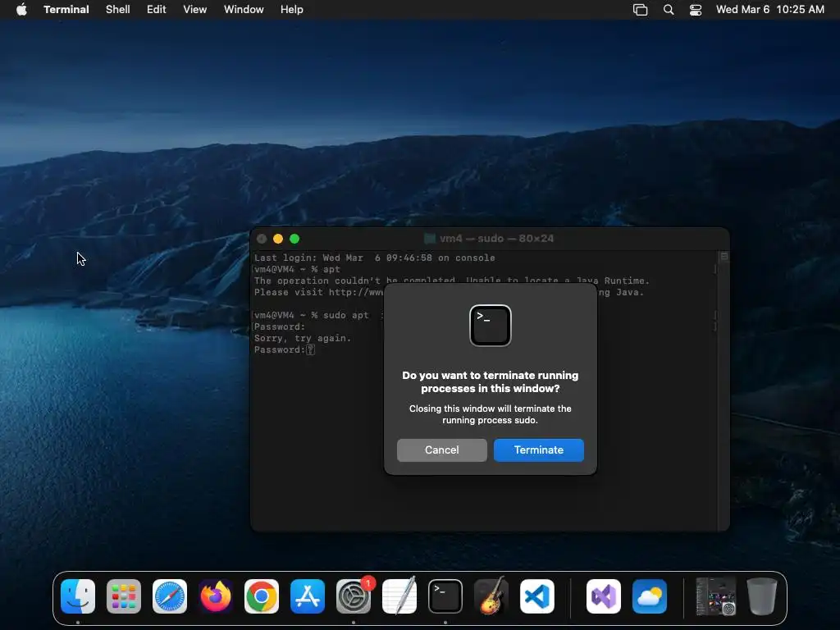Open Visual Studio purple icon in Dock
The height and width of the screenshot is (630, 840).
(604, 596)
